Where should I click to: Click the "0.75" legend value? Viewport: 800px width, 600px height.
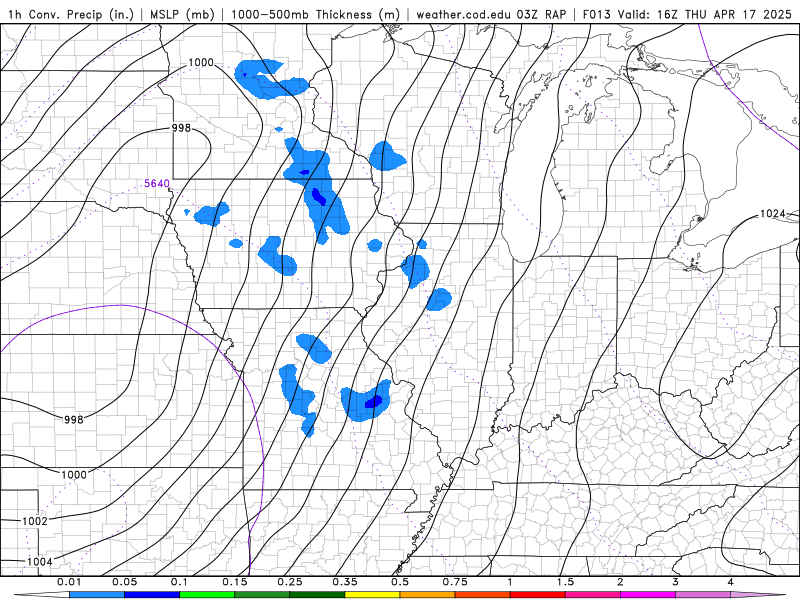coord(455,582)
